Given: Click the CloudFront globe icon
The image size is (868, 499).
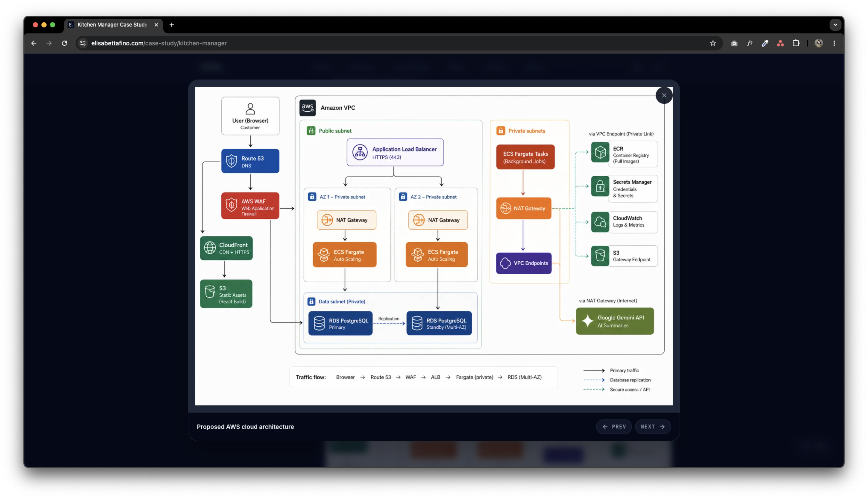Looking at the screenshot, I should tap(210, 248).
